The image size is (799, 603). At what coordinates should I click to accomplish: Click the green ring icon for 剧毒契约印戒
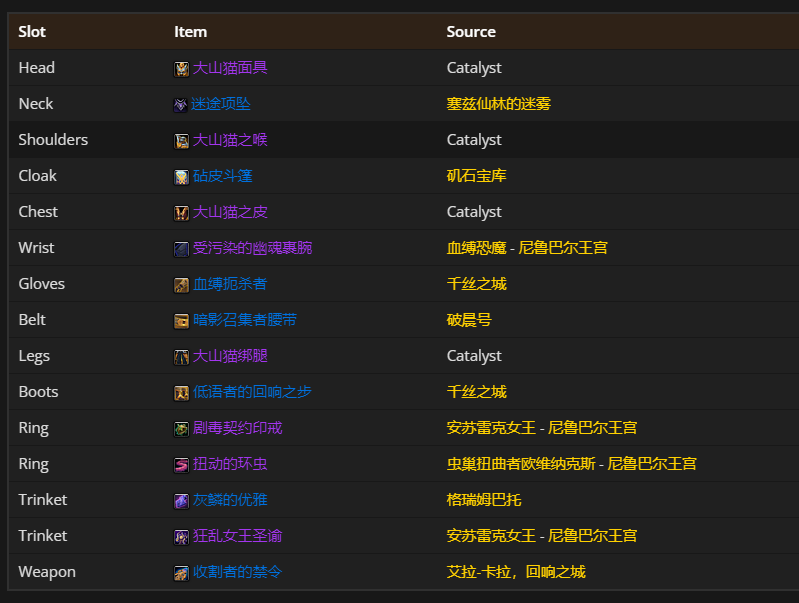click(x=181, y=429)
